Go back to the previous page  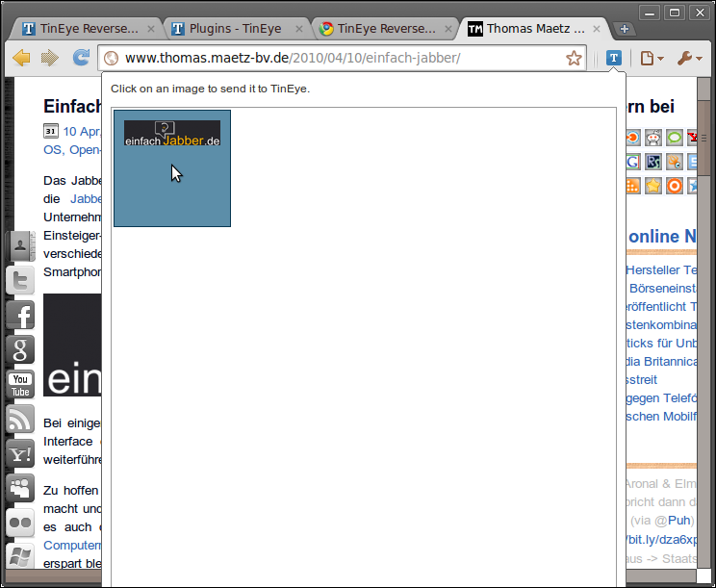[x=21, y=58]
